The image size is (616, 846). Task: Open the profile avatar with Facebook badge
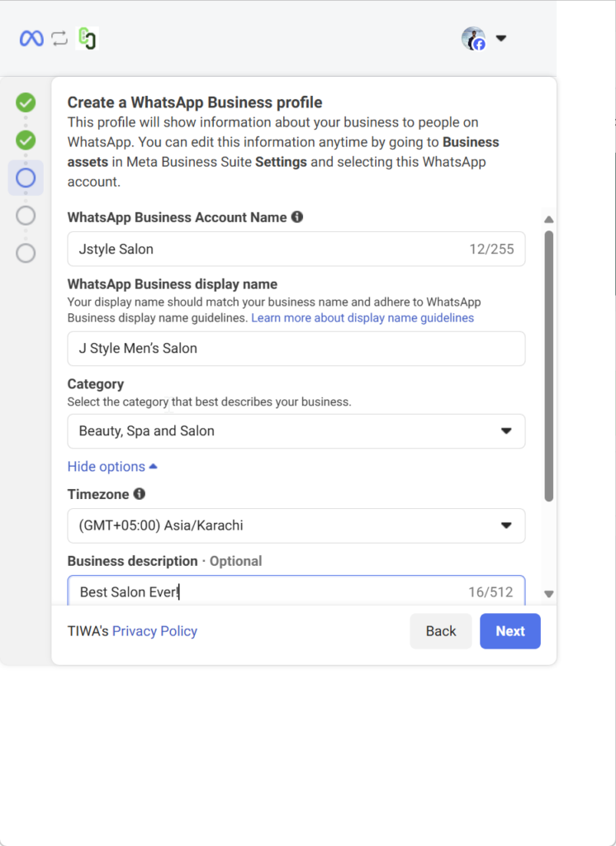click(474, 38)
